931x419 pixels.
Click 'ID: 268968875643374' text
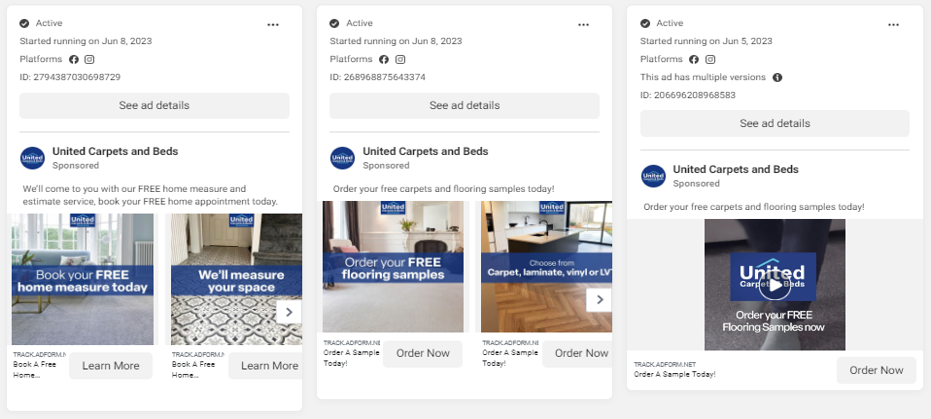click(378, 77)
